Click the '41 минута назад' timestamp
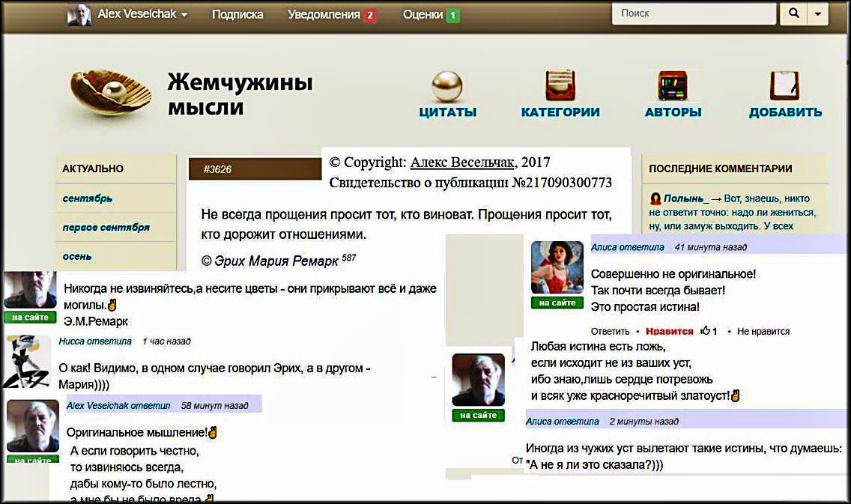The height and width of the screenshot is (504, 851). click(x=710, y=247)
